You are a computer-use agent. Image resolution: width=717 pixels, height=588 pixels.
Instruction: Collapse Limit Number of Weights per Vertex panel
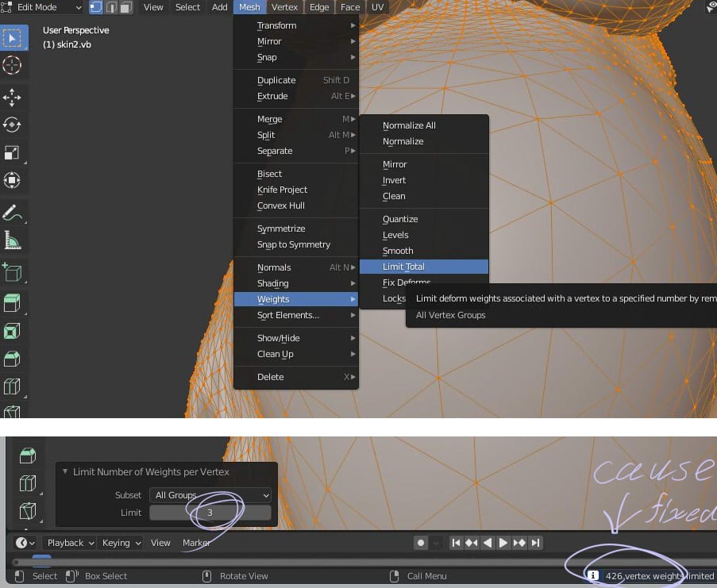click(x=65, y=471)
